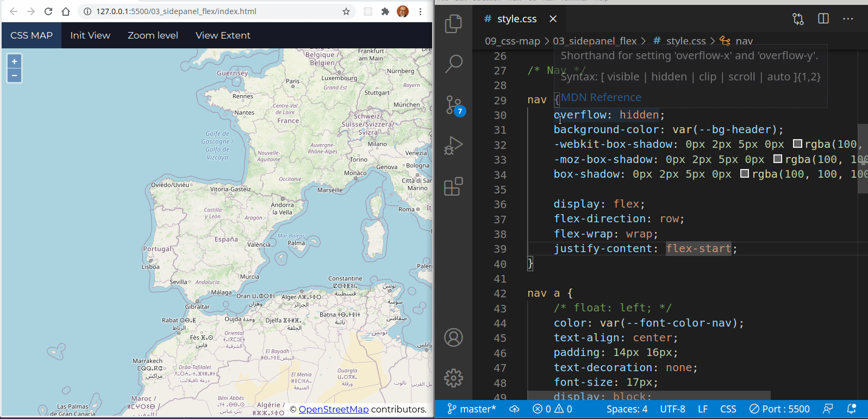Screen dimensions: 868x419
Task: Close the style.css editor tab
Action: coord(553,19)
